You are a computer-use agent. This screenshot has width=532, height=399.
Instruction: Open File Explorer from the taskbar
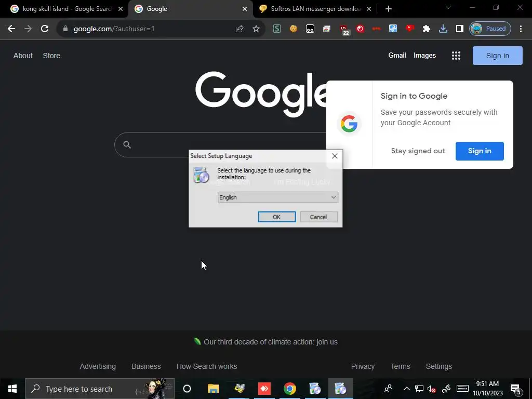[214, 389]
